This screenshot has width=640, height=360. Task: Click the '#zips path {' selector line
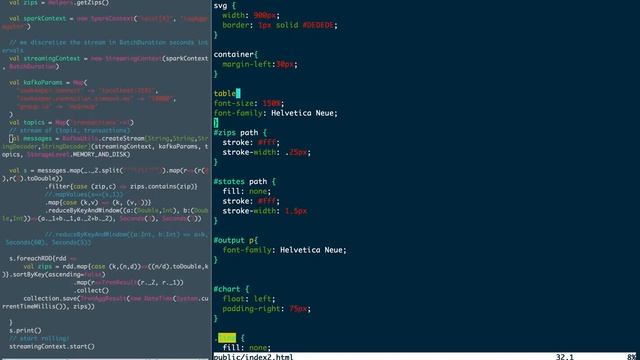240,133
